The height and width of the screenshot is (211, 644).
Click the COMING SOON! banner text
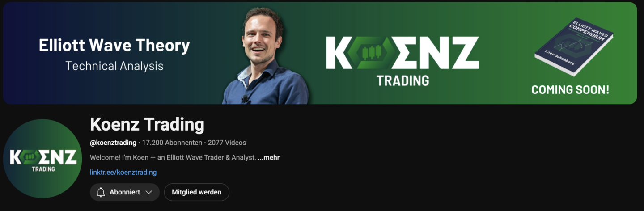click(570, 89)
